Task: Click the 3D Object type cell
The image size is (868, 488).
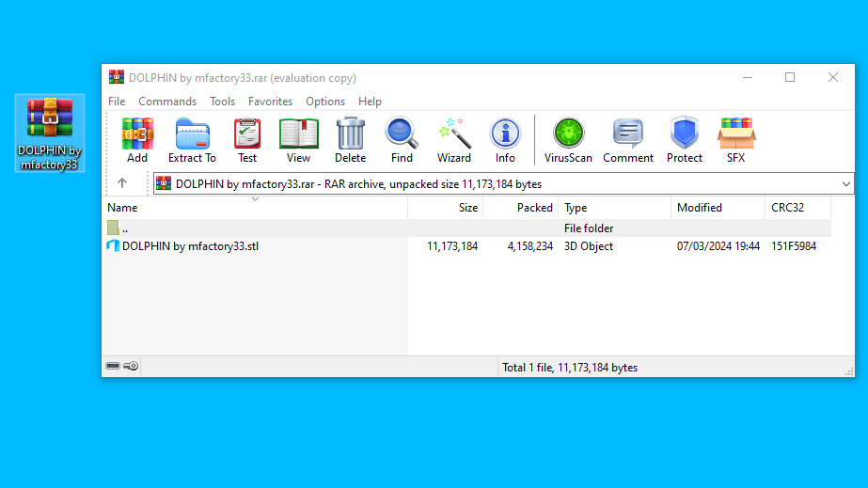Action: click(589, 246)
